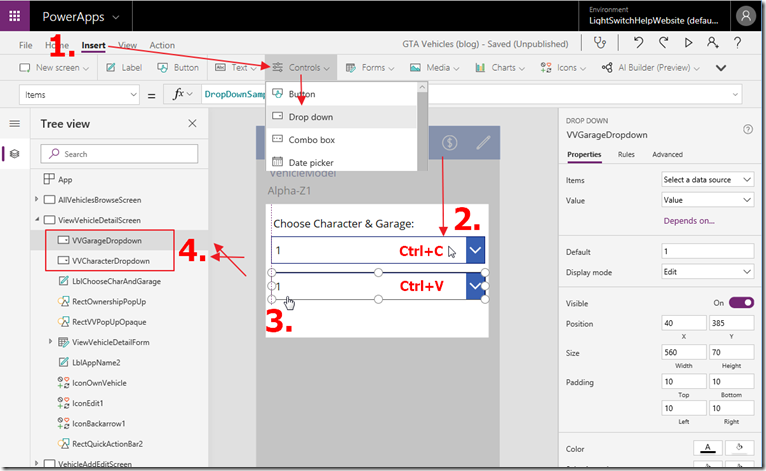
Task: Open the Media ribbon dropdown
Action: 435,68
